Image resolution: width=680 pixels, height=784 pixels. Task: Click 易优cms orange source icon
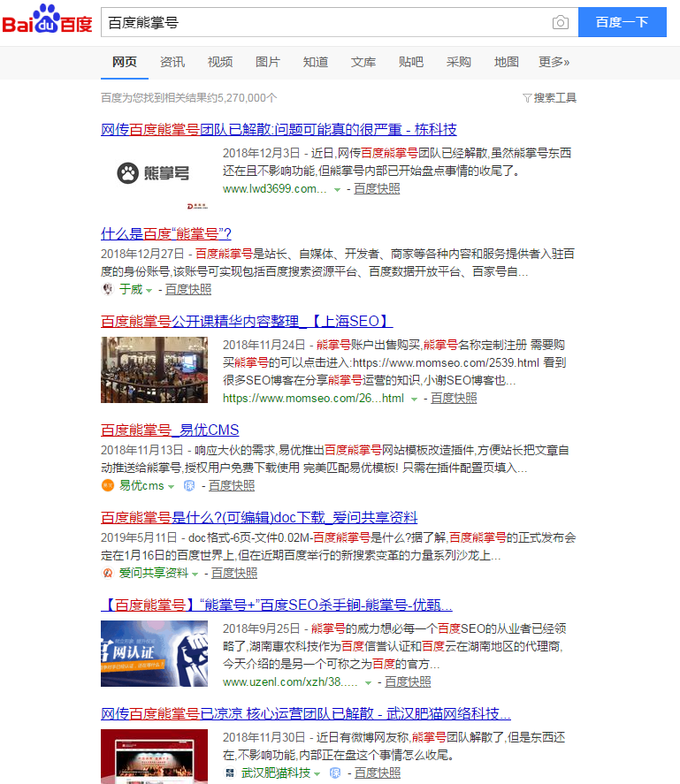(108, 485)
